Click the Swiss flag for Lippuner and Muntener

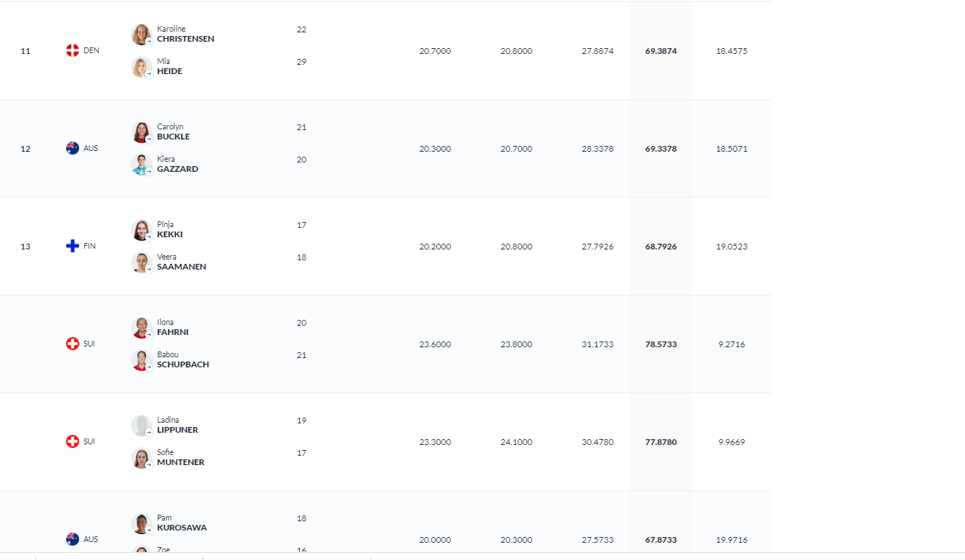point(73,441)
